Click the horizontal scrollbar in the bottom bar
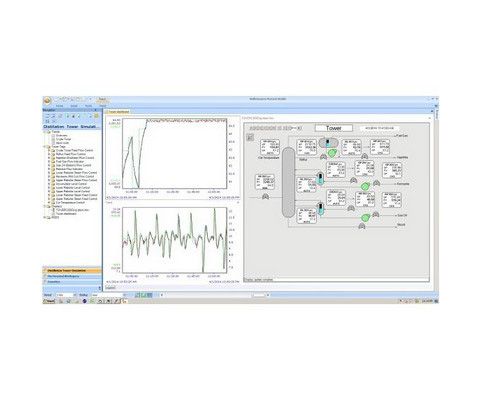This screenshot has height=396, width=480. (215, 295)
